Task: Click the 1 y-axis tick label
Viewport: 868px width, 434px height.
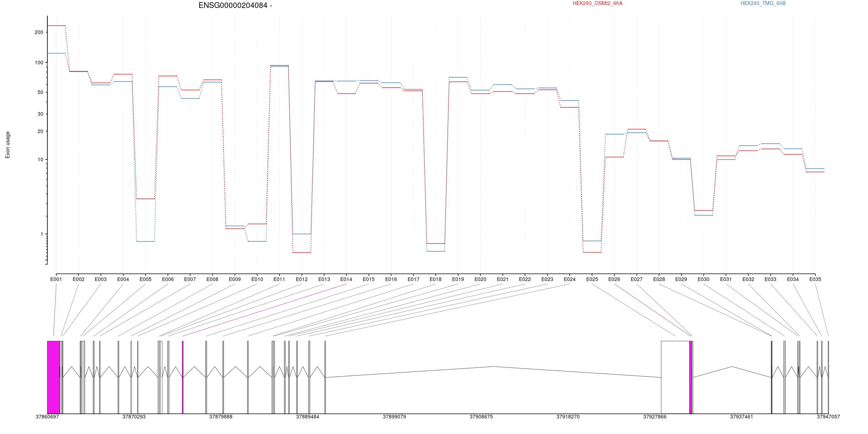Action: pos(42,234)
